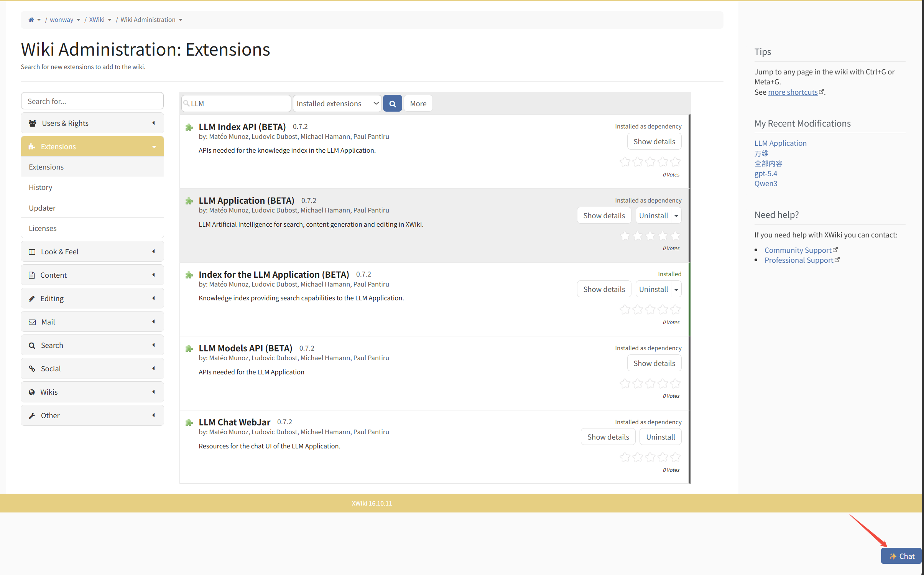Click the puzzle icon beside LLM Index API
The image size is (924, 575).
[x=189, y=127]
